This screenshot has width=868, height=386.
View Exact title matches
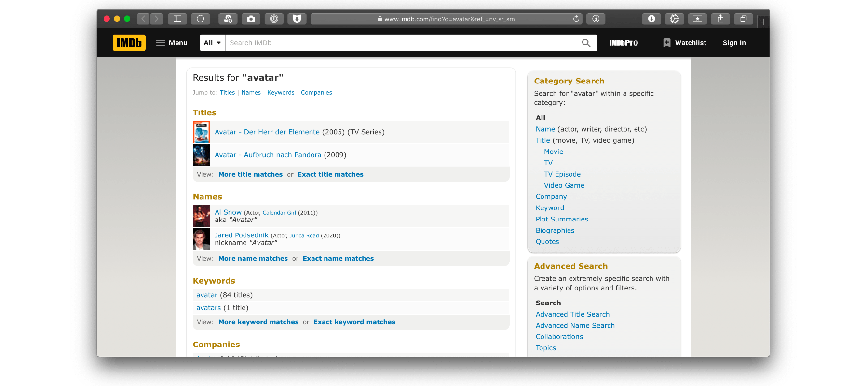331,175
